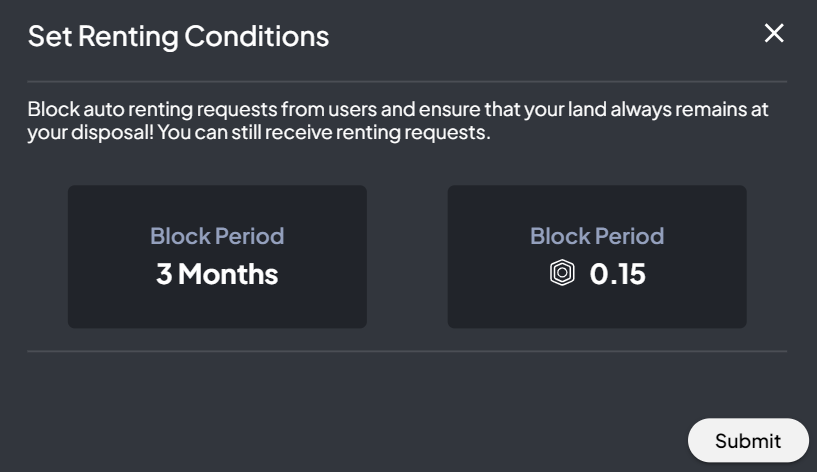The height and width of the screenshot is (472, 817).
Task: Click the Block Period label above 3 Months
Action: tap(217, 236)
